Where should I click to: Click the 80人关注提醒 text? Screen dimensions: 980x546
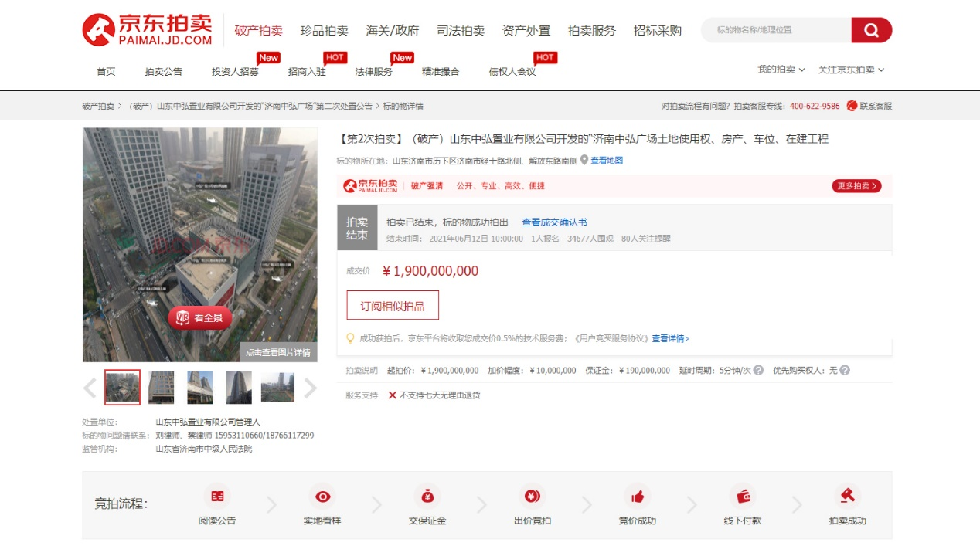coord(646,239)
